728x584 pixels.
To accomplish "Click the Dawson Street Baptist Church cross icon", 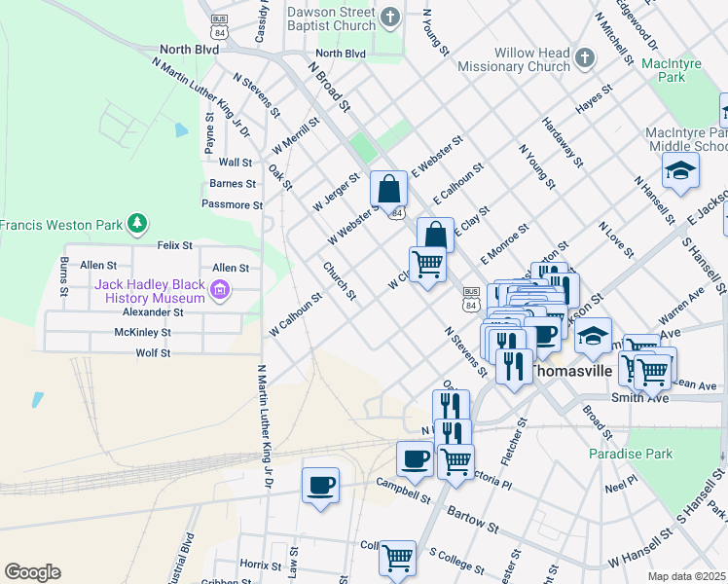I will pos(390,17).
